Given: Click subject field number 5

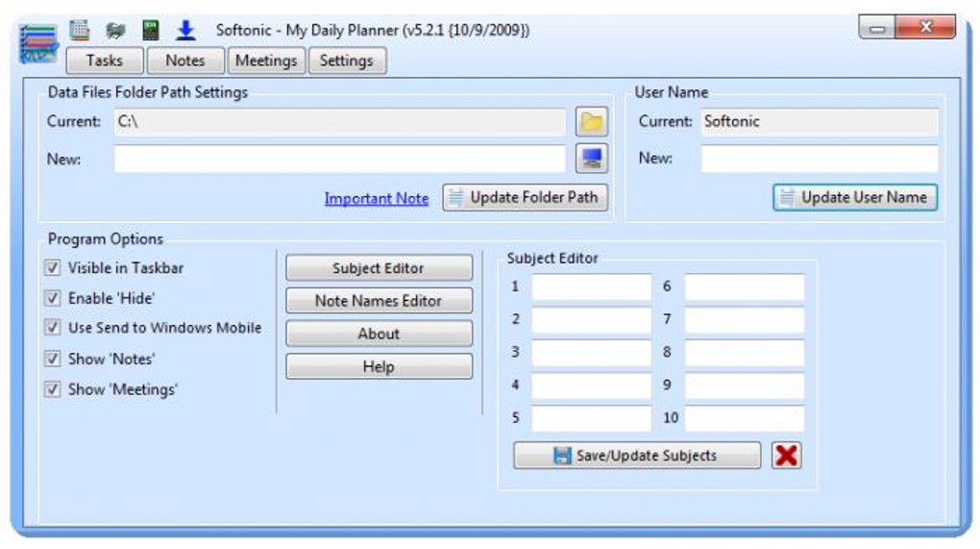Looking at the screenshot, I should point(591,417).
